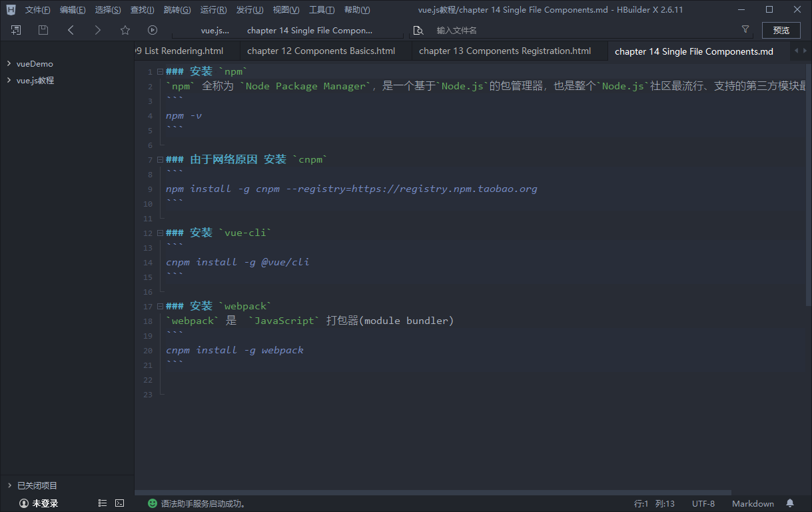The width and height of the screenshot is (812, 512).
Task: Click the 语法助手服务启动成功 status message
Action: tap(203, 503)
